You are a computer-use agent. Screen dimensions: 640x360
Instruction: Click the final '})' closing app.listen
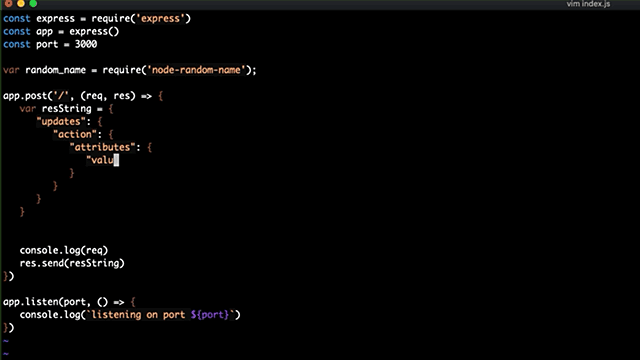coord(9,328)
